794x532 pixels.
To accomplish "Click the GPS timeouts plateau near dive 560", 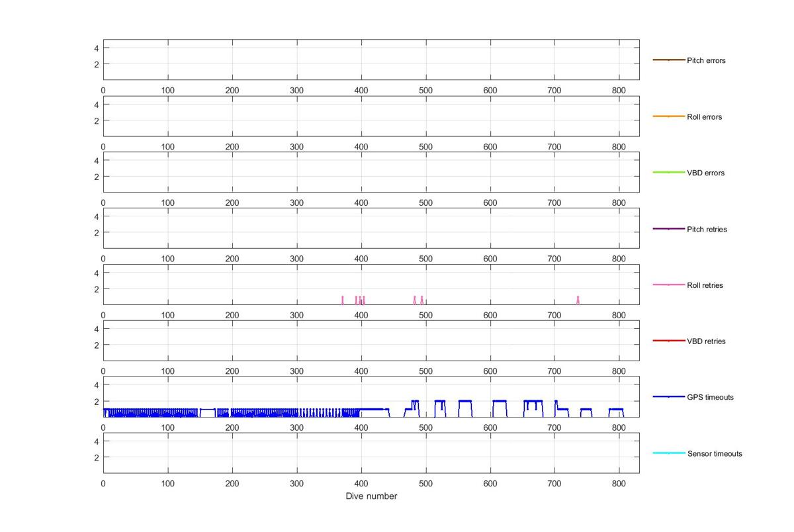I will coord(464,401).
